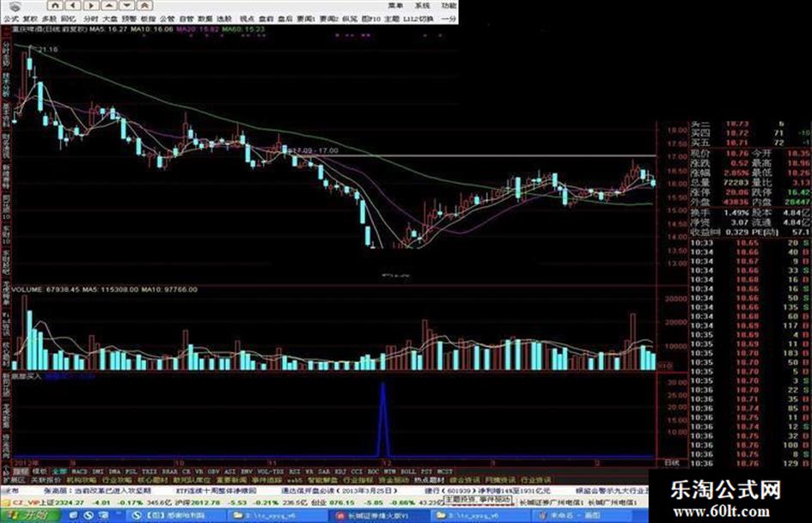Screen dimensions: 812x523
Task: Open the 关联报价 tab
Action: [46, 480]
